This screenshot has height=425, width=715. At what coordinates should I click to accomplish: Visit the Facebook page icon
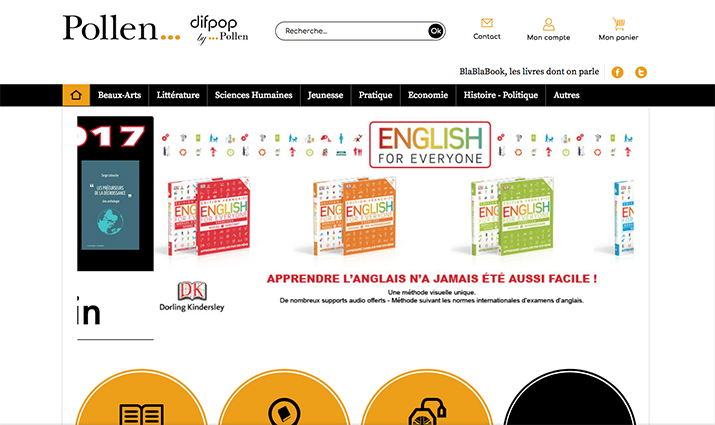617,72
